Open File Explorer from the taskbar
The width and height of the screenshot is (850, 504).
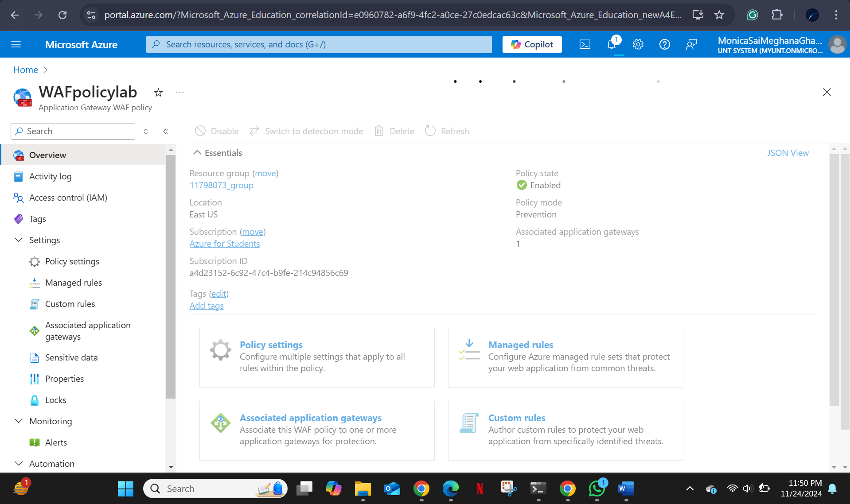[x=363, y=489]
